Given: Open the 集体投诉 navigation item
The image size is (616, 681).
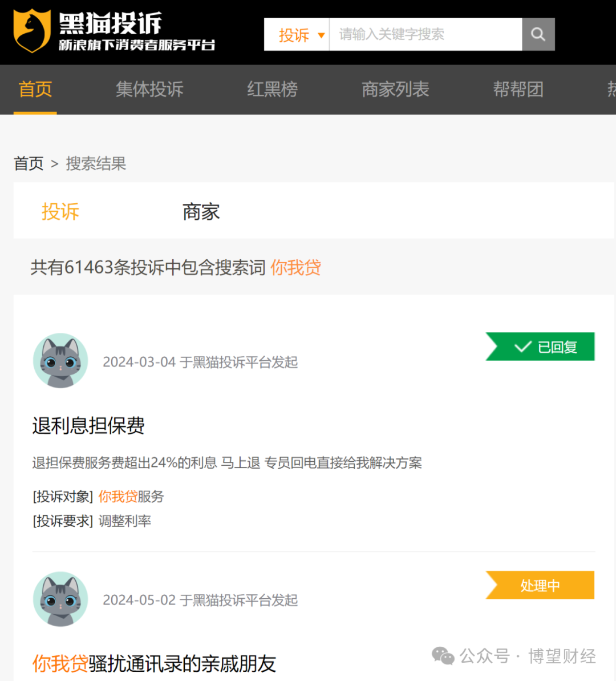Looking at the screenshot, I should coord(149,90).
